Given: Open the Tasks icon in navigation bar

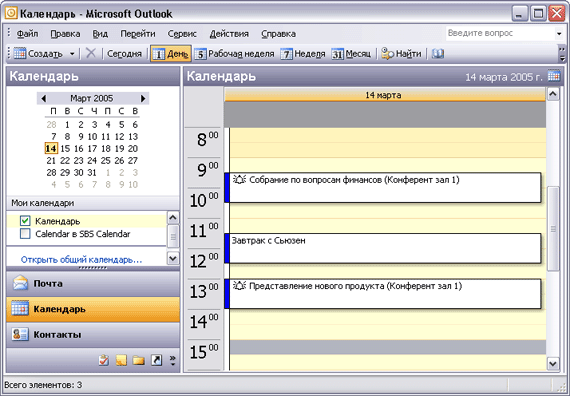Looking at the screenshot, I should point(104,360).
